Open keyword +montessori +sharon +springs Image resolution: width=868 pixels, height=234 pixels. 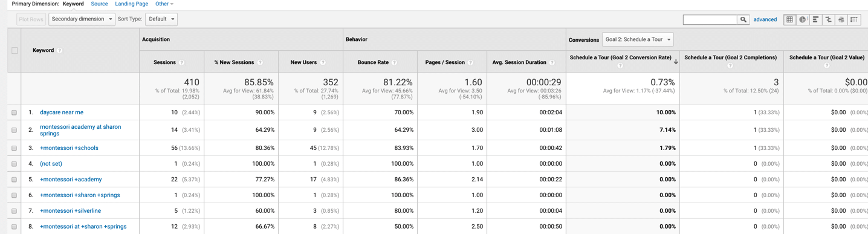tap(80, 195)
